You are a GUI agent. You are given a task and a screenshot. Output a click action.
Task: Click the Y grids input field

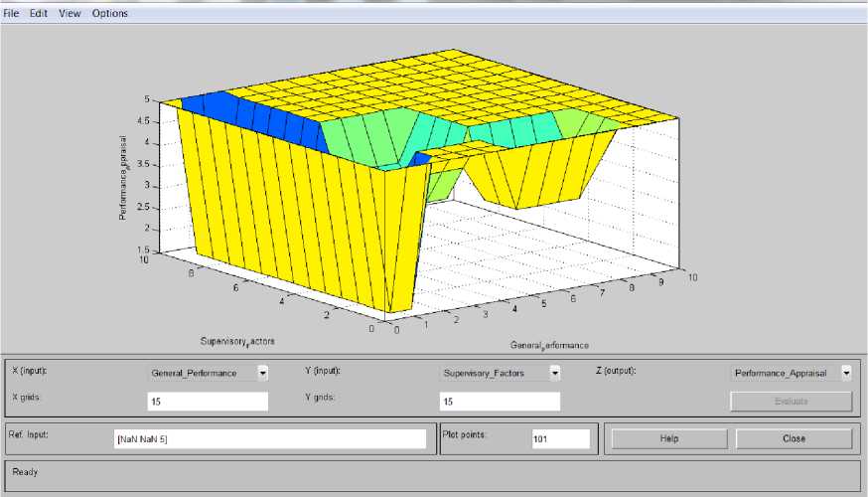(x=500, y=402)
